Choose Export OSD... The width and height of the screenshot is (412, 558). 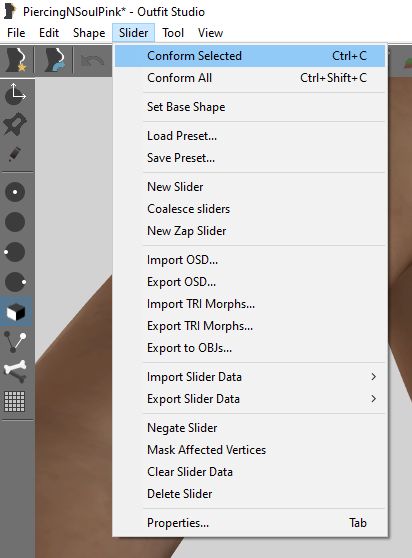[250, 282]
